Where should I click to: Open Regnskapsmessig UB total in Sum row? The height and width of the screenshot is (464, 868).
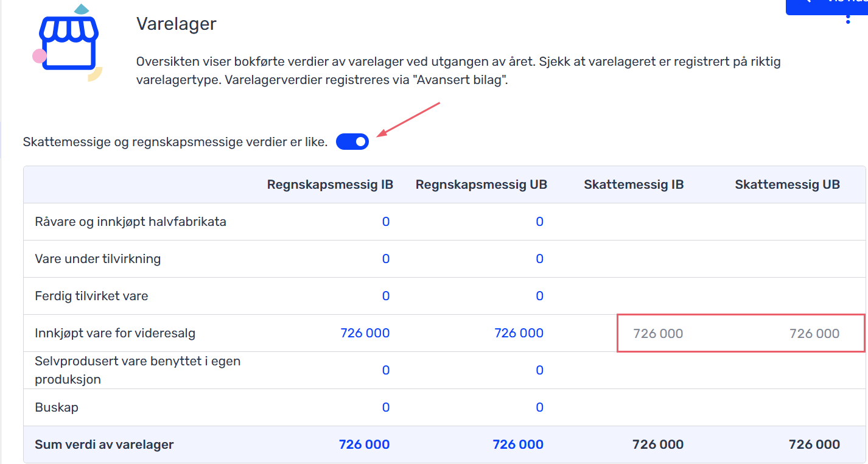point(518,445)
